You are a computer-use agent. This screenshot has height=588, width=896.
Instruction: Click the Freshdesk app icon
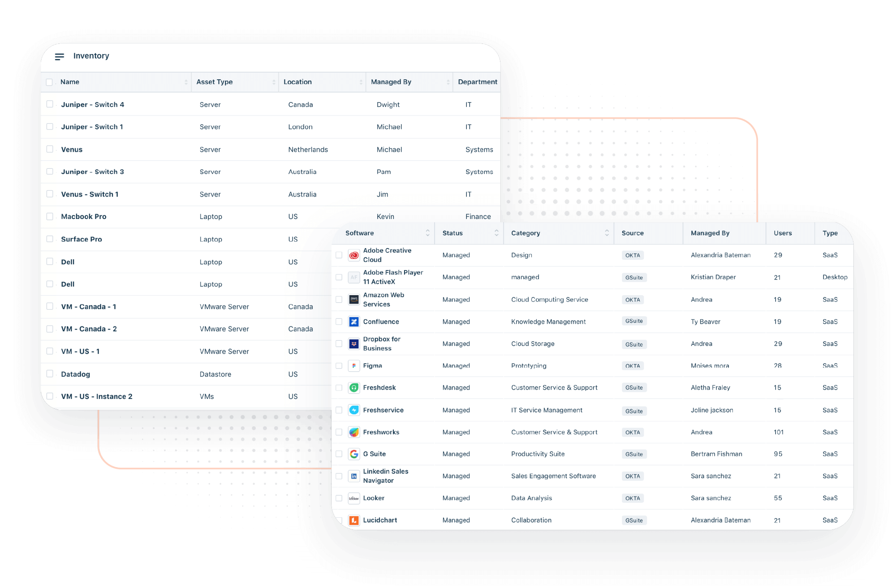click(x=354, y=388)
